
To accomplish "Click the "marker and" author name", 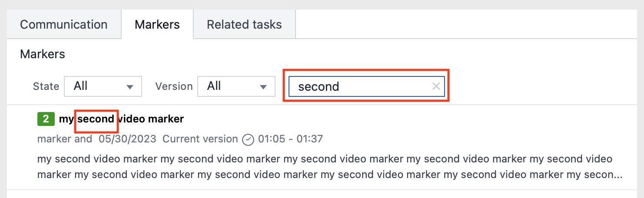I will [65, 139].
